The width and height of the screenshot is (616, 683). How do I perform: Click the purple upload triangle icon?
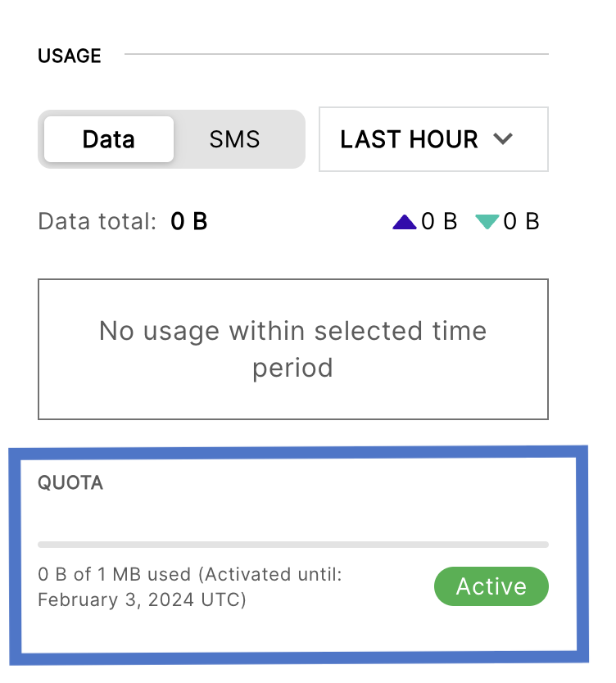pos(405,222)
